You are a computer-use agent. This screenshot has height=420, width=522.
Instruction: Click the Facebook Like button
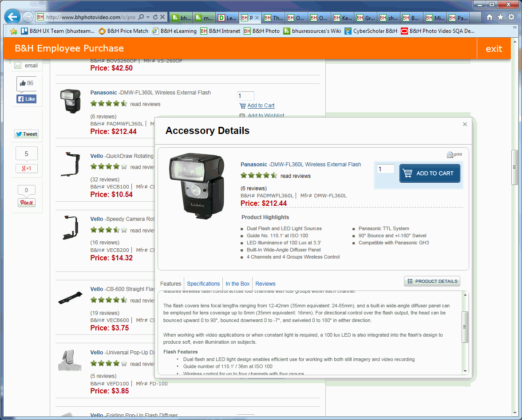coord(26,99)
